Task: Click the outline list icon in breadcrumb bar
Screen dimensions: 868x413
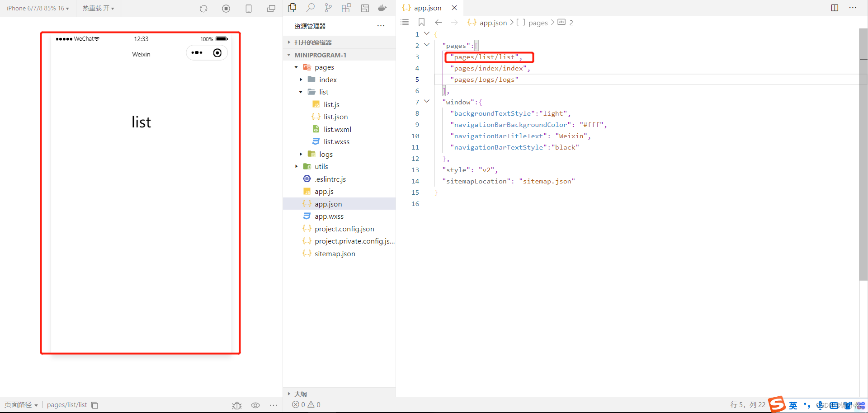Action: coord(405,22)
